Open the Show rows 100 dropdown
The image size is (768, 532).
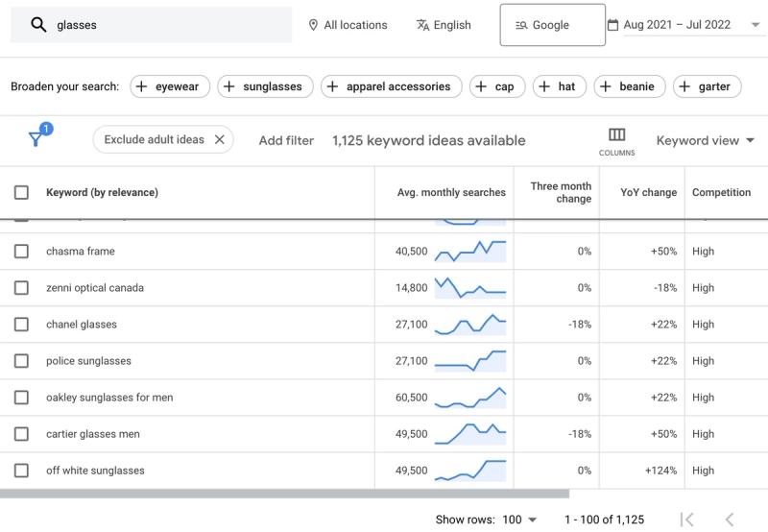[x=518, y=520]
